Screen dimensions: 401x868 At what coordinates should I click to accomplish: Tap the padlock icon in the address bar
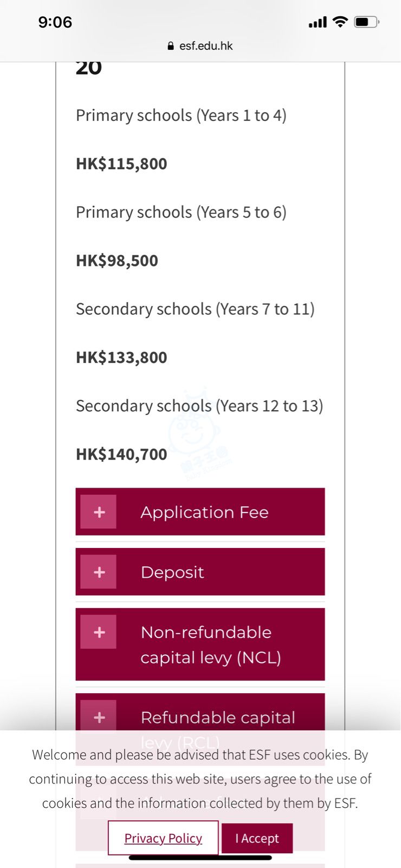(x=171, y=46)
